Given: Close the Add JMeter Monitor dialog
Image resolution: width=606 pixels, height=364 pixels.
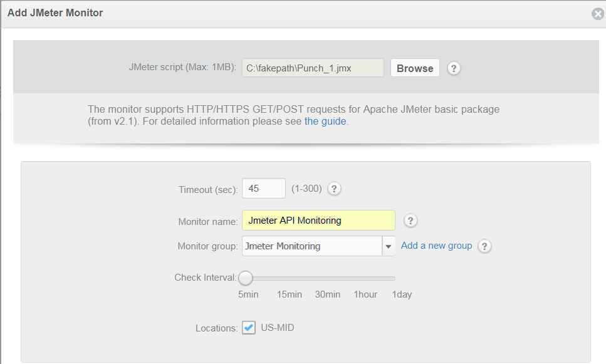Looking at the screenshot, I should coord(598,14).
